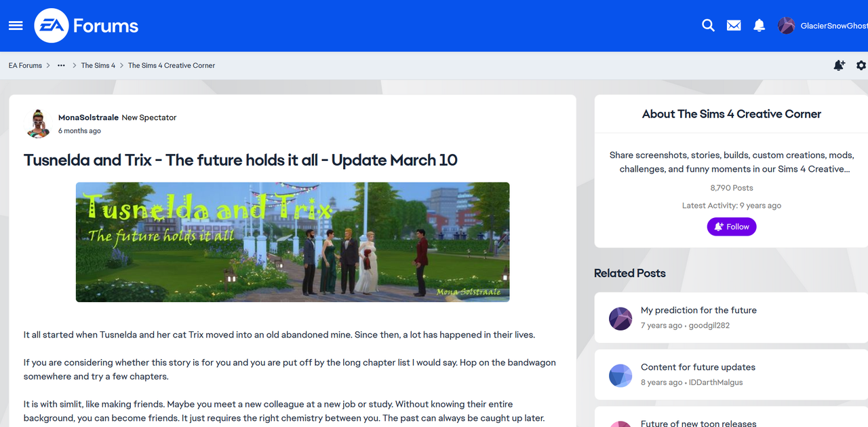Click the Related Posts heading
The image size is (868, 427).
coord(630,274)
